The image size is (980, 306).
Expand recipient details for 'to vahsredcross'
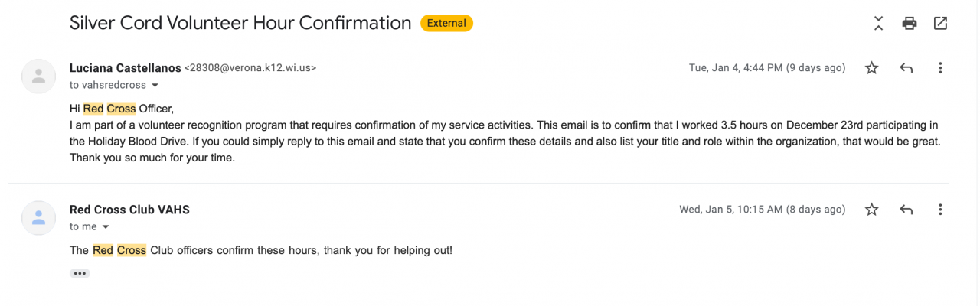[x=155, y=85]
